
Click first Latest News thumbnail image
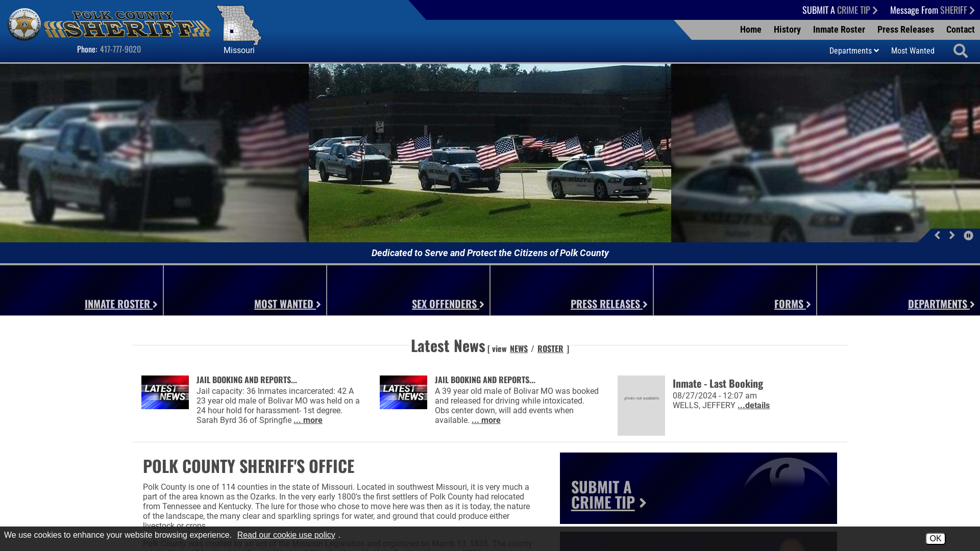(165, 392)
